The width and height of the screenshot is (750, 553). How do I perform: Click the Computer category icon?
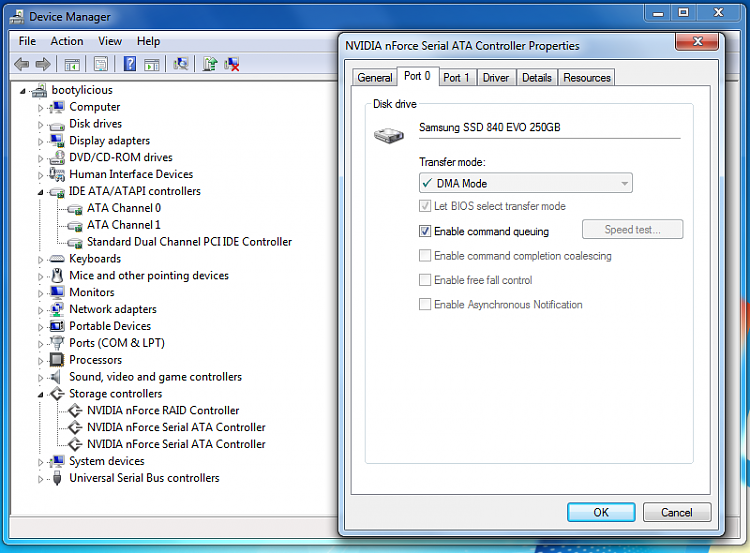click(57, 107)
